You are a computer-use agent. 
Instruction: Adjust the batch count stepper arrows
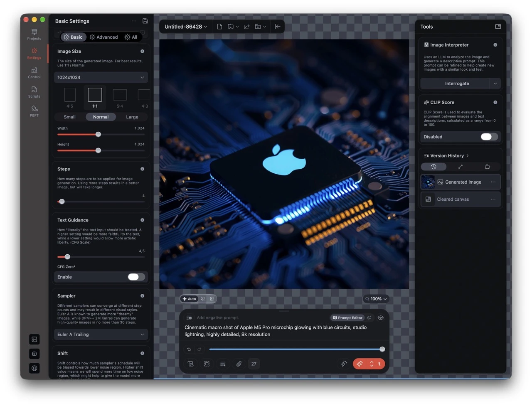pos(372,364)
